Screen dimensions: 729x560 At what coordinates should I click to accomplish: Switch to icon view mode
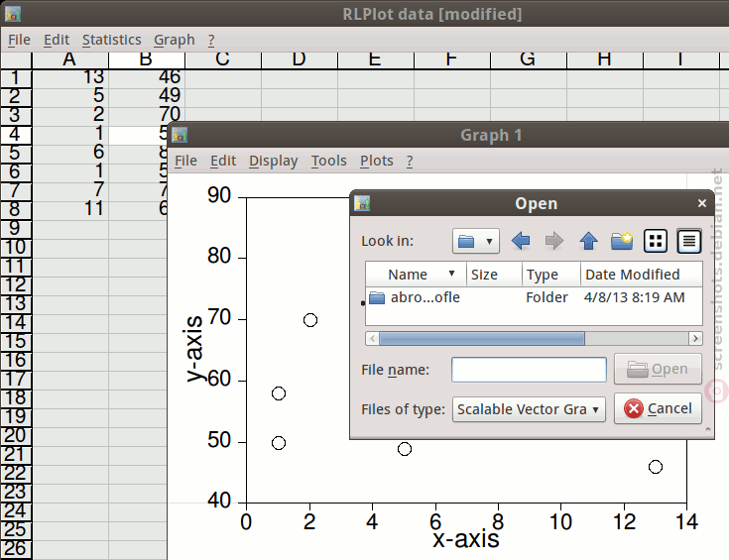pos(656,241)
